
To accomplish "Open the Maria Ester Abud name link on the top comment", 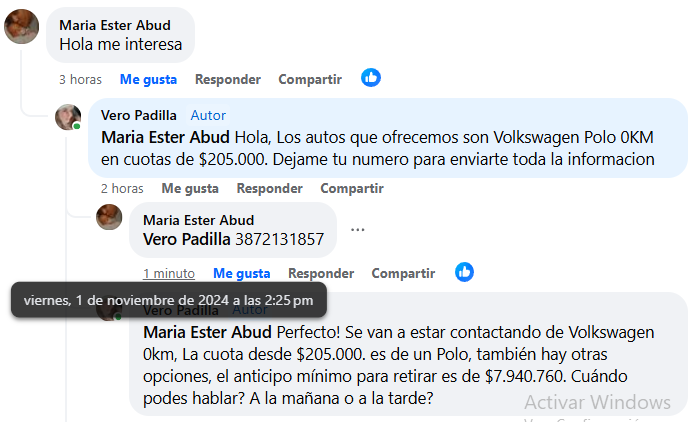I will point(115,25).
